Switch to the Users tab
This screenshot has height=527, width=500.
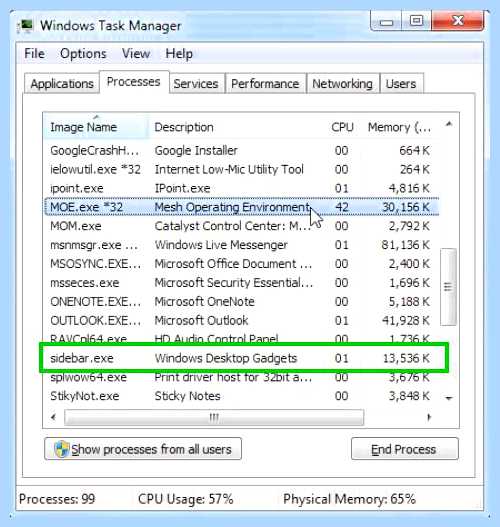click(x=401, y=83)
